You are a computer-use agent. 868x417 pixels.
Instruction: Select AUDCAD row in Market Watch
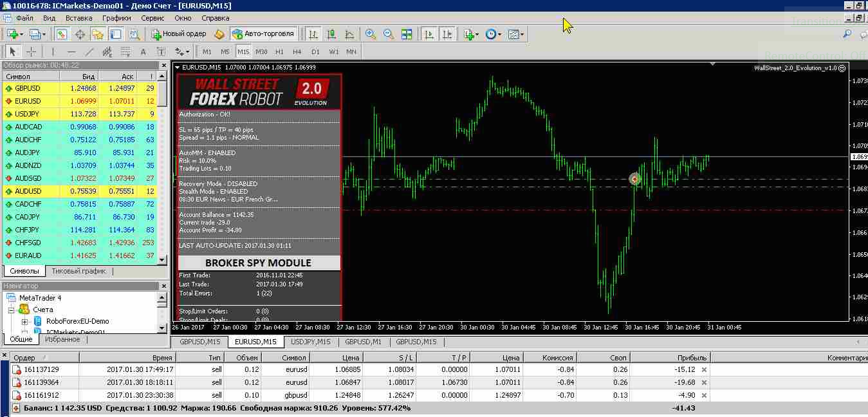click(x=80, y=127)
